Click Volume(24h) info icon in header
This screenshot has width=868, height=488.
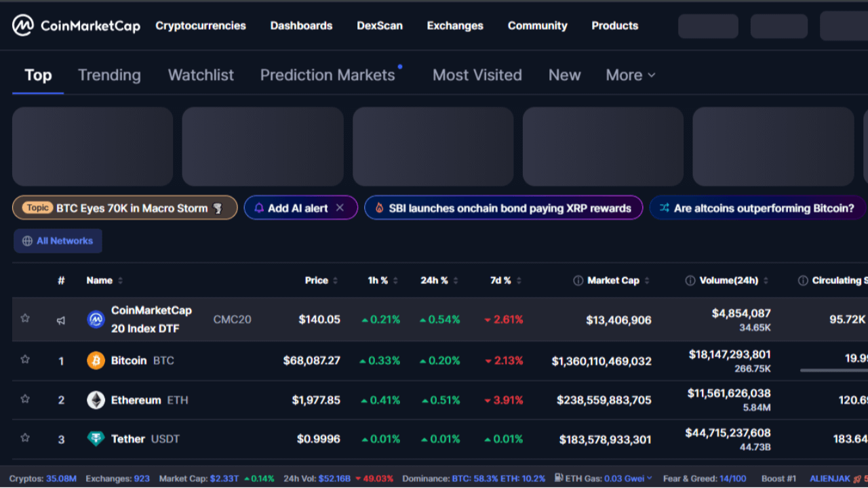(690, 281)
